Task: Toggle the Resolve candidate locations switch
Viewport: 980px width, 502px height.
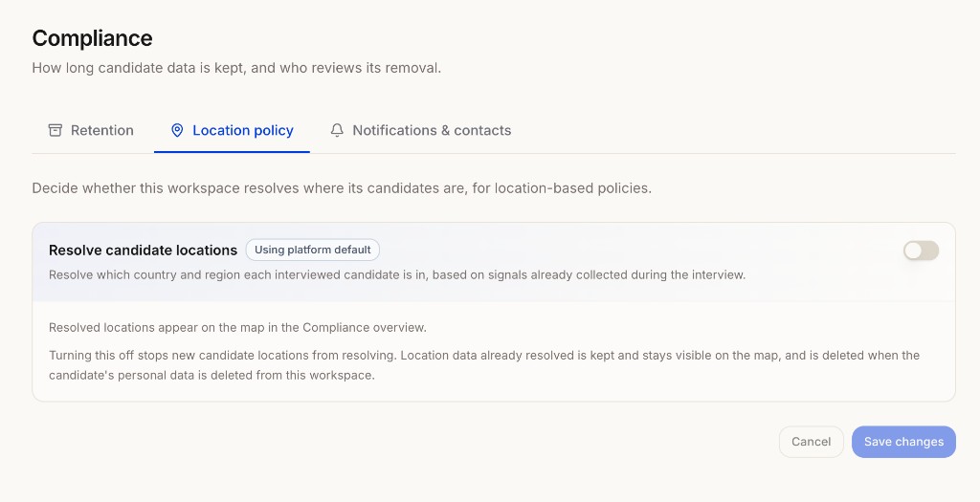Action: pos(921,251)
